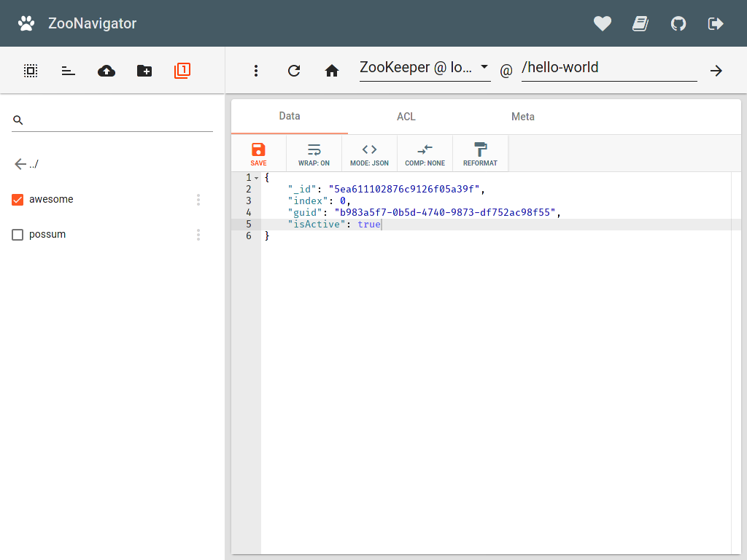Click the import/upload cloud icon
747x560 pixels.
tap(106, 70)
